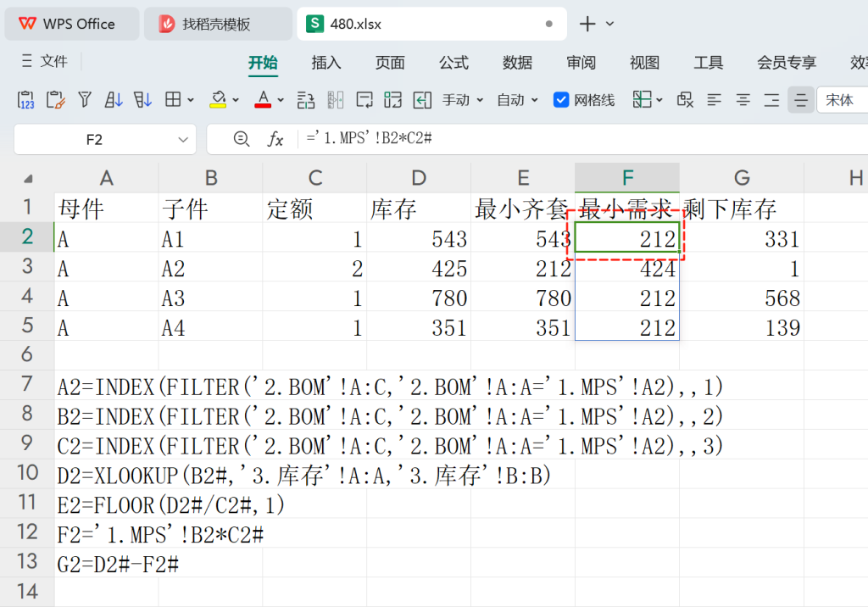Click the highlighted justify alignment icon
This screenshot has height=607, width=868.
[801, 100]
